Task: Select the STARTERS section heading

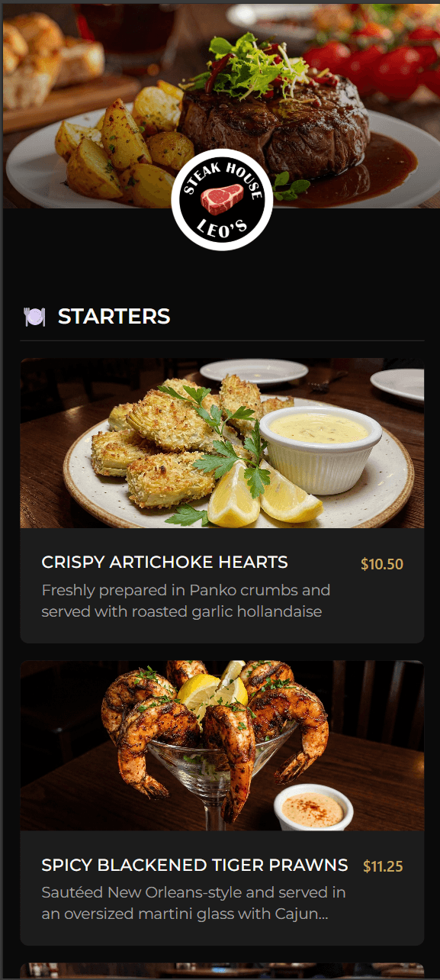Action: (114, 316)
